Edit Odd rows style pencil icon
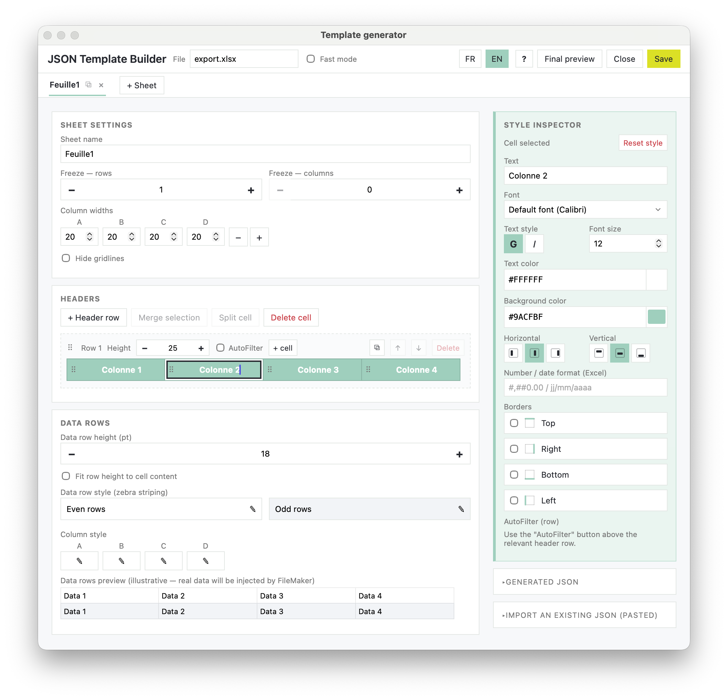728x700 pixels. 461,509
